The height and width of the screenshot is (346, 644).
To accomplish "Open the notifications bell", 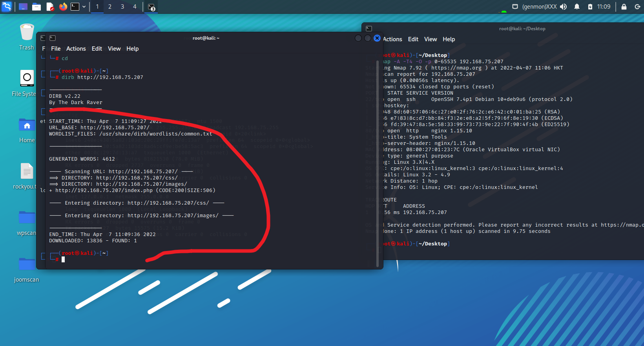I will click(x=577, y=7).
